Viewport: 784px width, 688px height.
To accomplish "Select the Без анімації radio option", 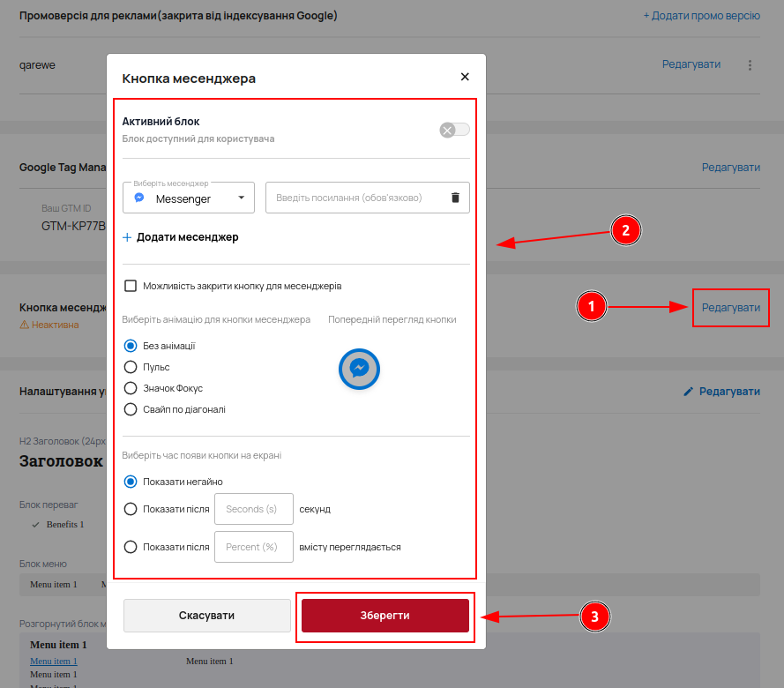I will 131,346.
